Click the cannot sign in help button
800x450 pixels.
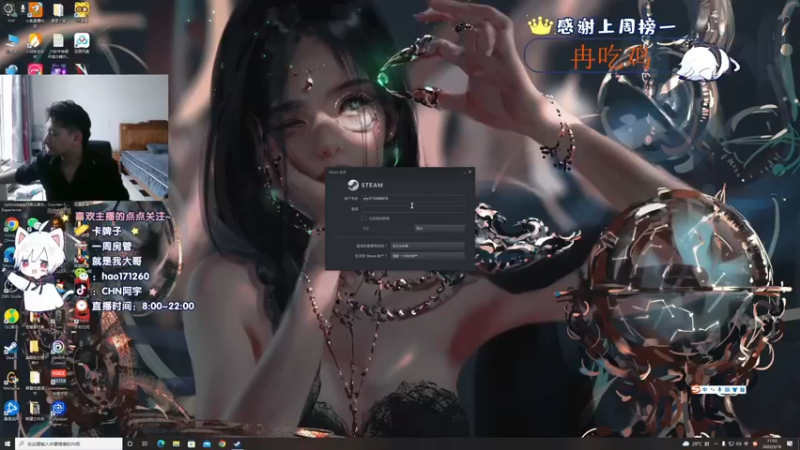coord(428,246)
